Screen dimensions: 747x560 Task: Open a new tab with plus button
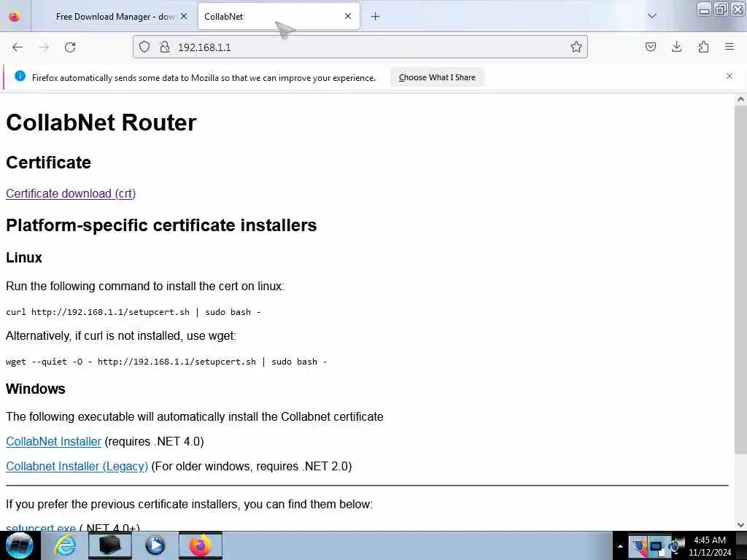point(376,17)
